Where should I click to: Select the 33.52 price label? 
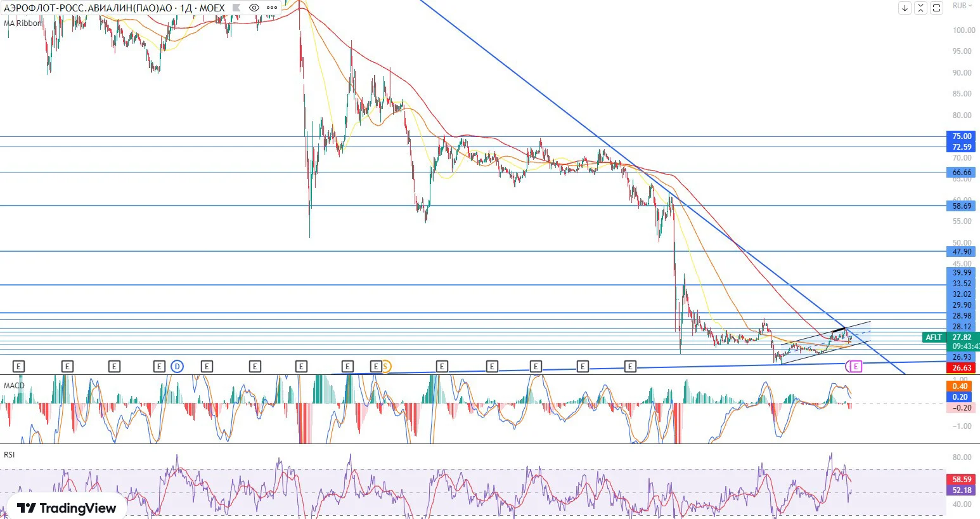tap(962, 284)
